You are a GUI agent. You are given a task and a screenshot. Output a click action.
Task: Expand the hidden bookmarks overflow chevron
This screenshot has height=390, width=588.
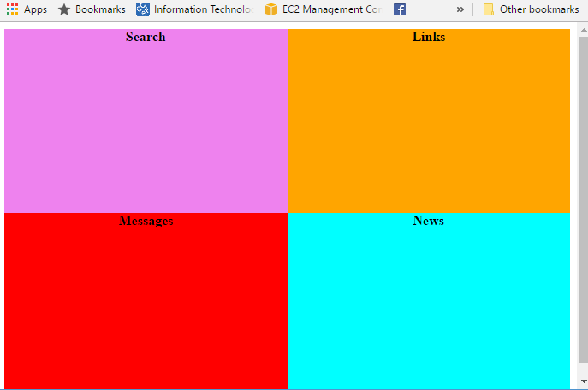click(460, 9)
